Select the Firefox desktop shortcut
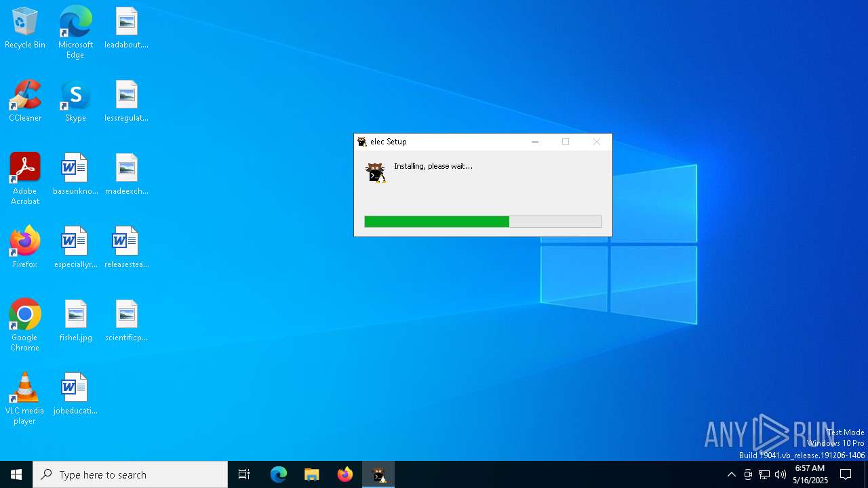The width and height of the screenshot is (868, 488). tap(25, 248)
